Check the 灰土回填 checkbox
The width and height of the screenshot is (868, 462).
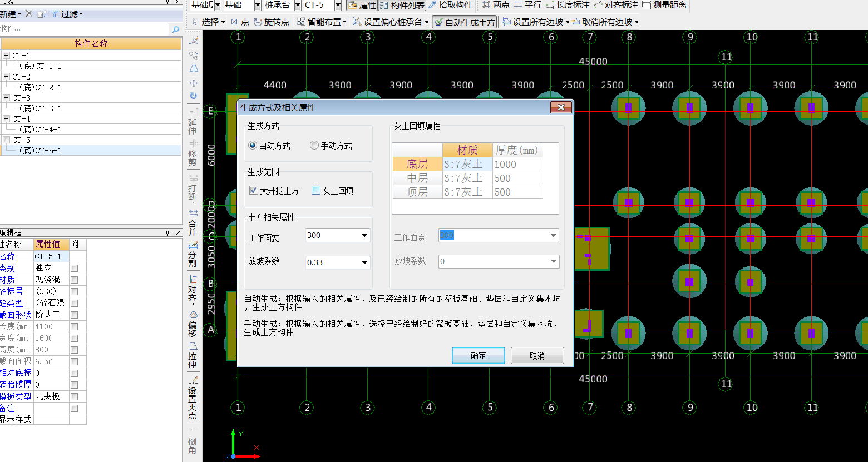coord(316,191)
